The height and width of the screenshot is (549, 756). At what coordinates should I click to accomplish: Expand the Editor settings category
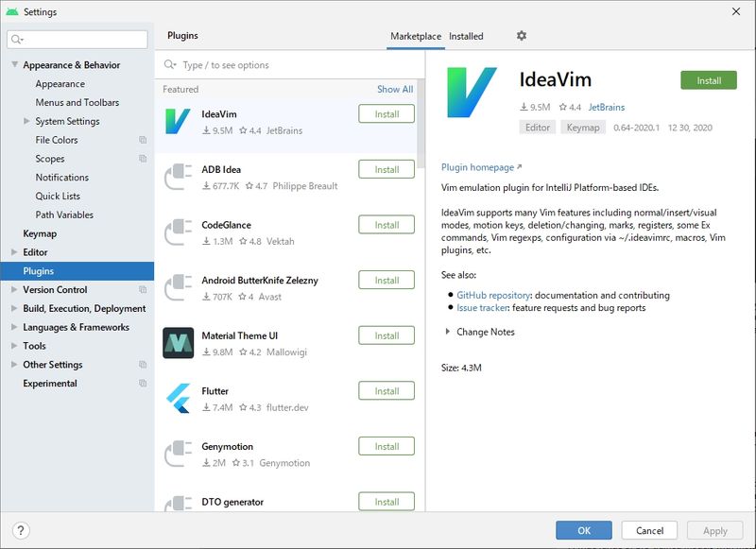pos(14,252)
